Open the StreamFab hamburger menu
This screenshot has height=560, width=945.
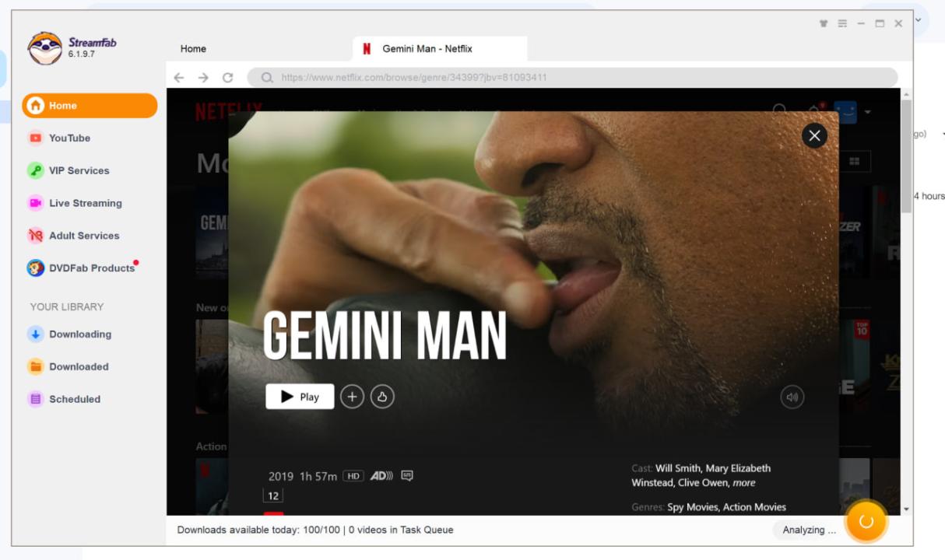point(842,24)
